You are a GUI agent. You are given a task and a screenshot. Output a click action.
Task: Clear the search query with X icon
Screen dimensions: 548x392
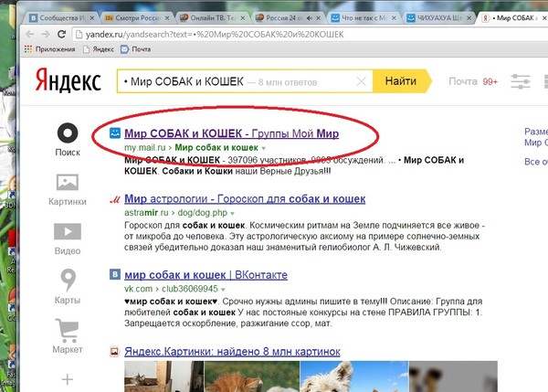coord(361,82)
